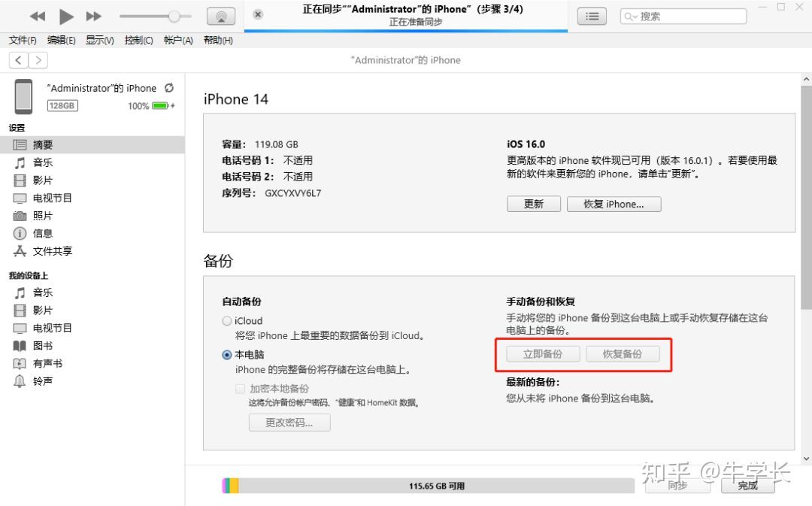Image resolution: width=812 pixels, height=506 pixels.
Task: Click the 恢复备份 button
Action: [623, 354]
